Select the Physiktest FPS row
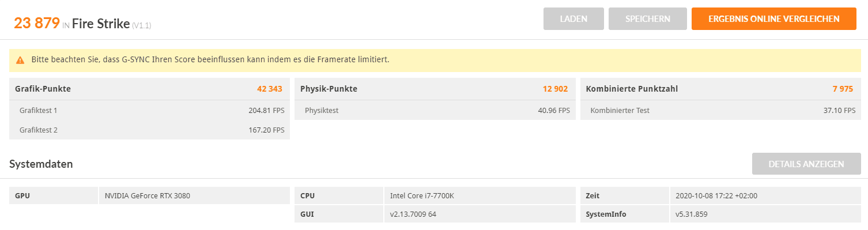 click(x=435, y=110)
